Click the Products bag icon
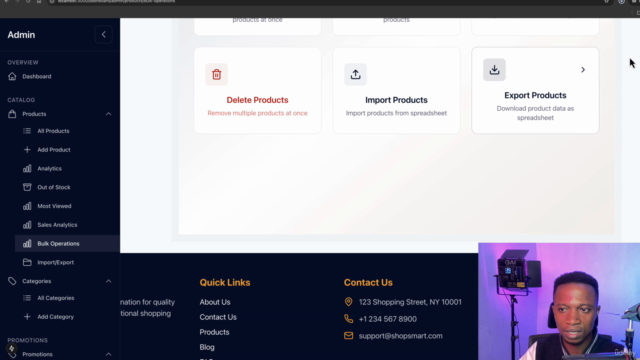Image resolution: width=640 pixels, height=360 pixels. click(x=12, y=114)
